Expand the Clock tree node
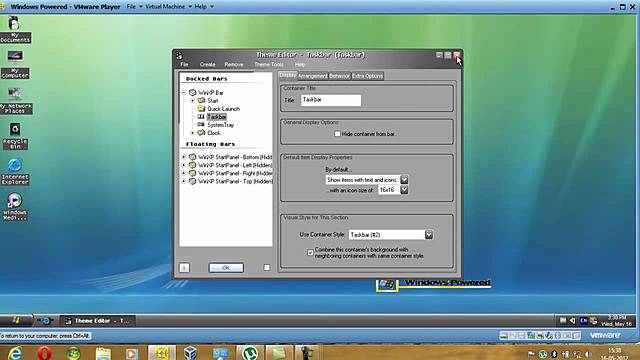 point(192,133)
